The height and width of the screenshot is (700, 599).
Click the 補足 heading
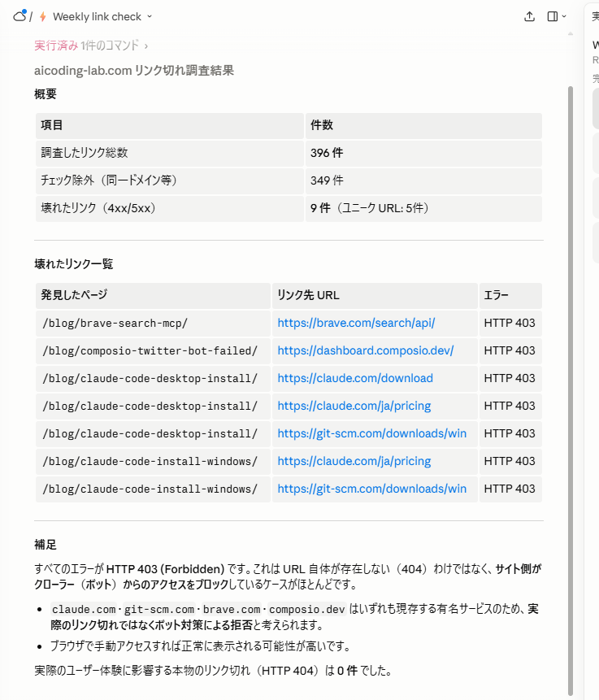46,545
